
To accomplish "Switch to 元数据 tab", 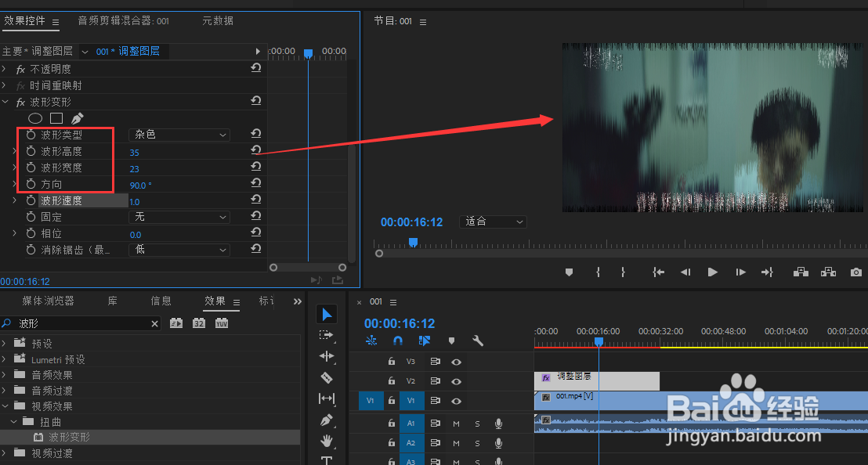I will click(218, 21).
